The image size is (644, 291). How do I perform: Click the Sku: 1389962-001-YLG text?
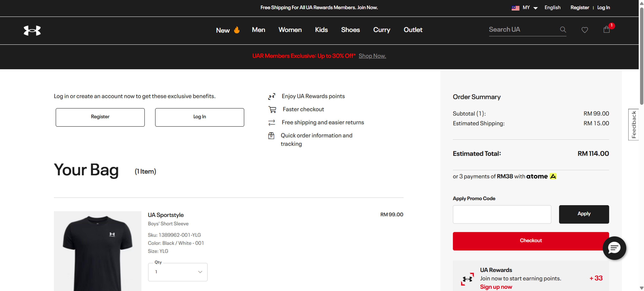click(x=174, y=235)
